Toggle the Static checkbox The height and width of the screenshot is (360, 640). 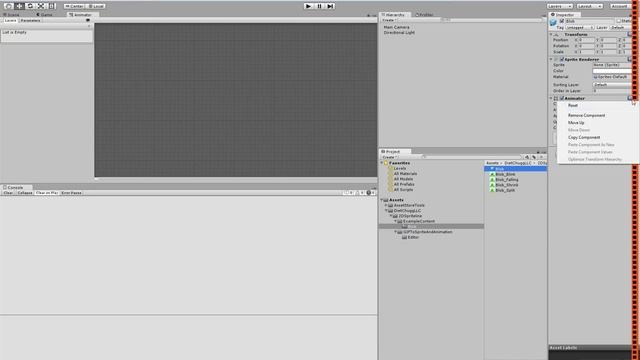coord(619,21)
